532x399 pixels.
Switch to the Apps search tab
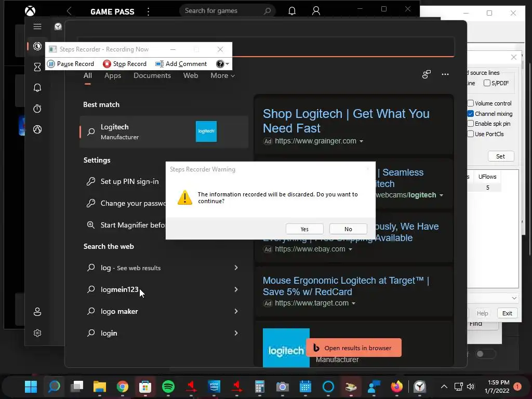pyautogui.click(x=113, y=76)
